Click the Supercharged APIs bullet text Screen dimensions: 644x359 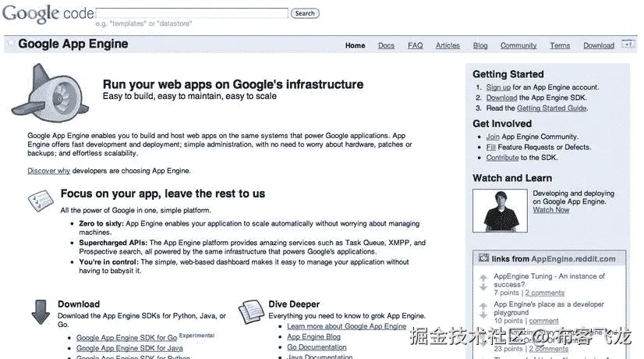pos(252,247)
